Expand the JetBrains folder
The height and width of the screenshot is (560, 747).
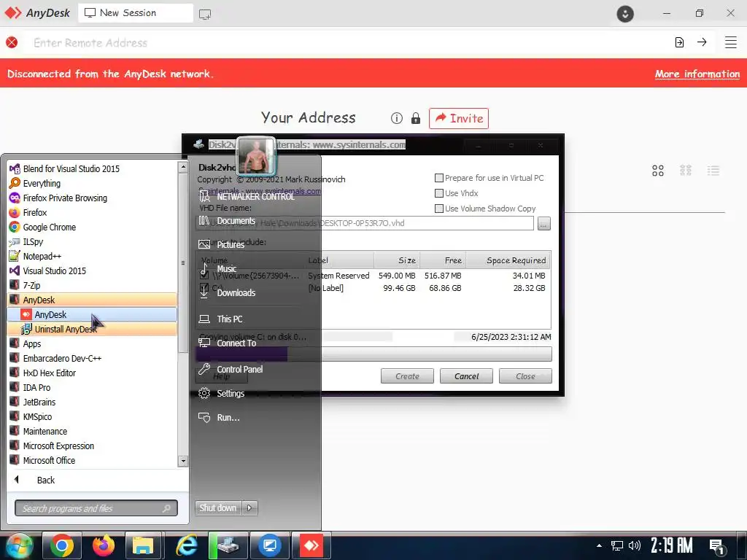coord(39,402)
